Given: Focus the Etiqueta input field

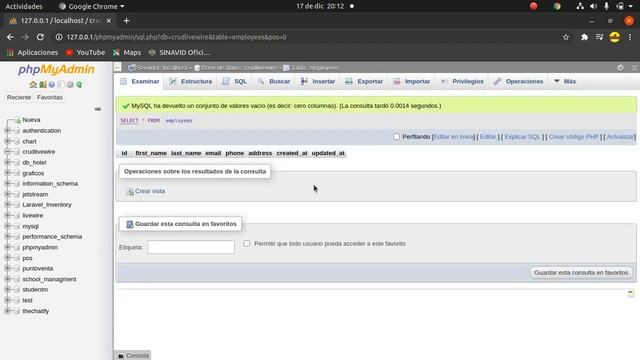Looking at the screenshot, I should pos(191,247).
